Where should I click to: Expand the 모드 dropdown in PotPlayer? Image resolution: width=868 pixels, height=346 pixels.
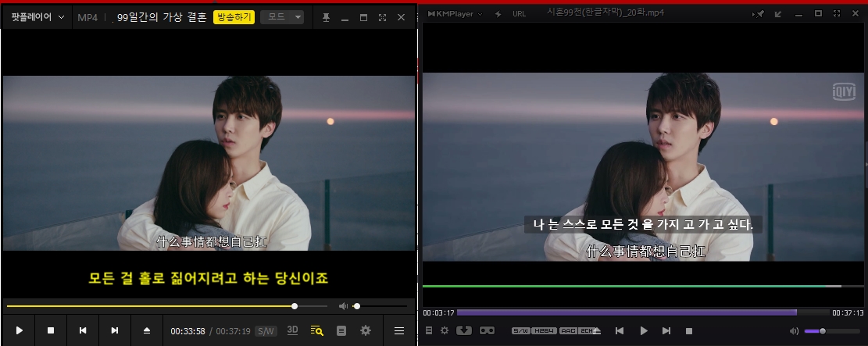tap(282, 17)
